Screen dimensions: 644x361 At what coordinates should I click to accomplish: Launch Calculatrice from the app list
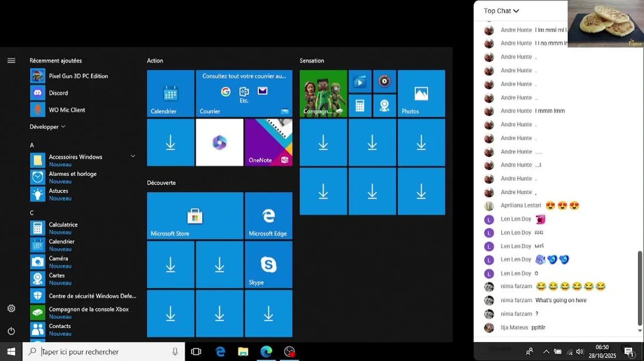[x=83, y=228]
